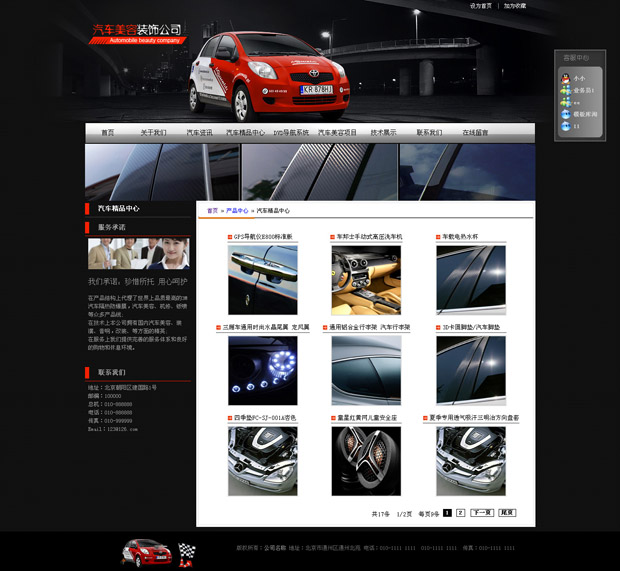
Task: Click thumbnail under 四季垫PC-SJ-001A
Action: 263,461
